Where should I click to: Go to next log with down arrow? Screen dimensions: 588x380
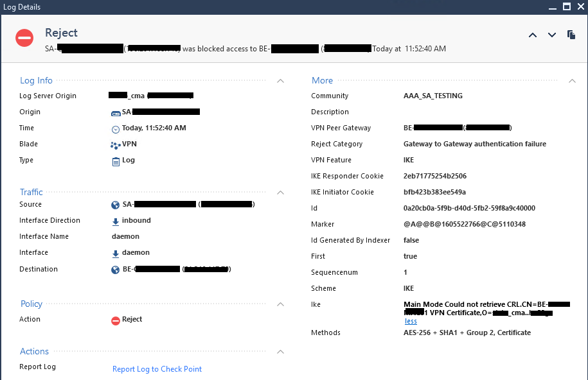[x=552, y=35]
